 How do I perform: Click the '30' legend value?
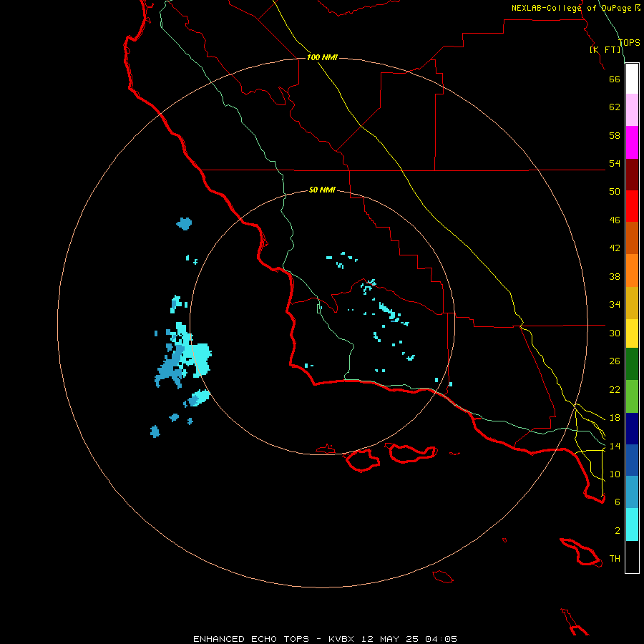[615, 333]
